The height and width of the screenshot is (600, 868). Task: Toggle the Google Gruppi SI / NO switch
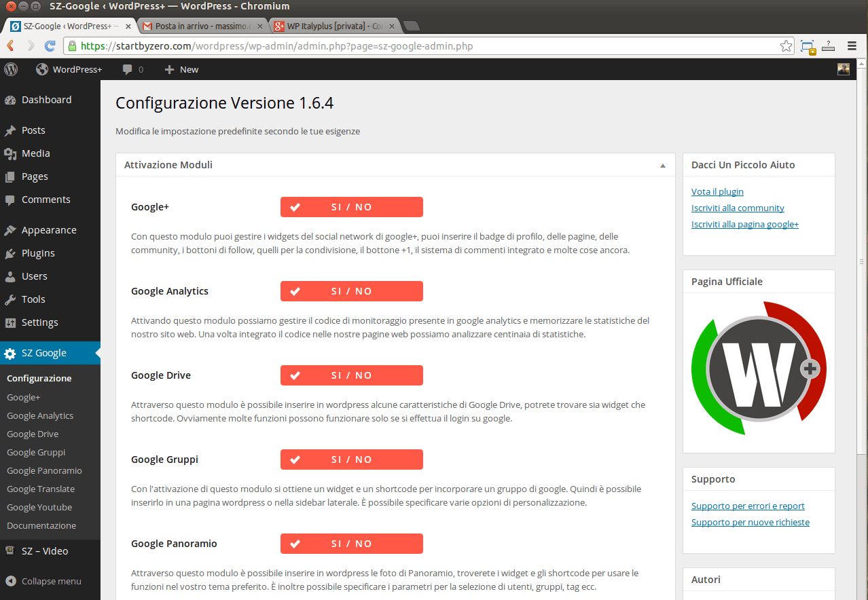(x=352, y=460)
